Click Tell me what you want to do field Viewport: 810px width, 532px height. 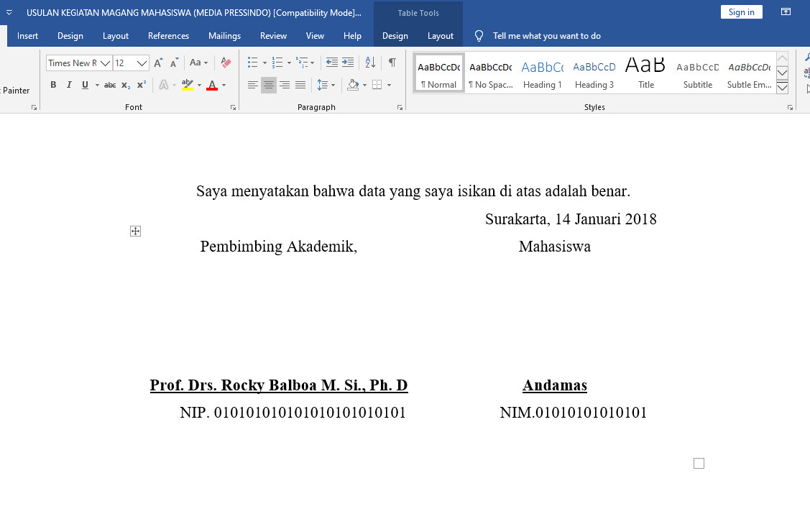546,36
